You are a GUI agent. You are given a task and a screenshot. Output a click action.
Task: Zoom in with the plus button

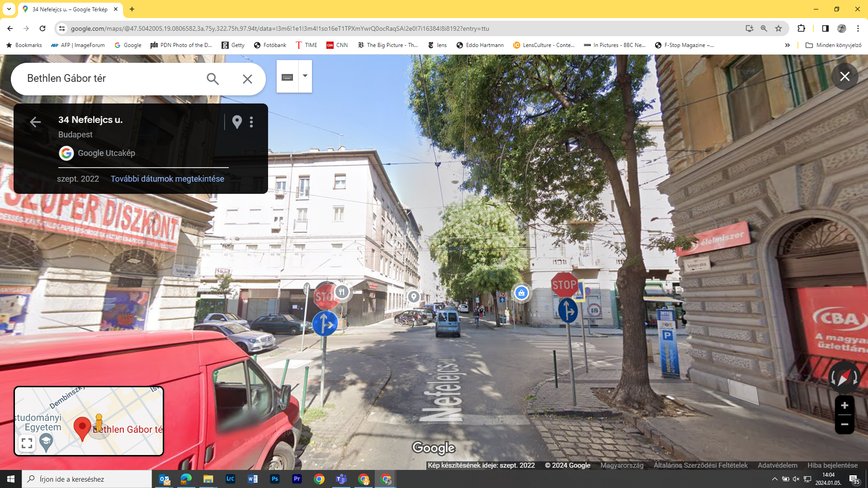coord(844,405)
